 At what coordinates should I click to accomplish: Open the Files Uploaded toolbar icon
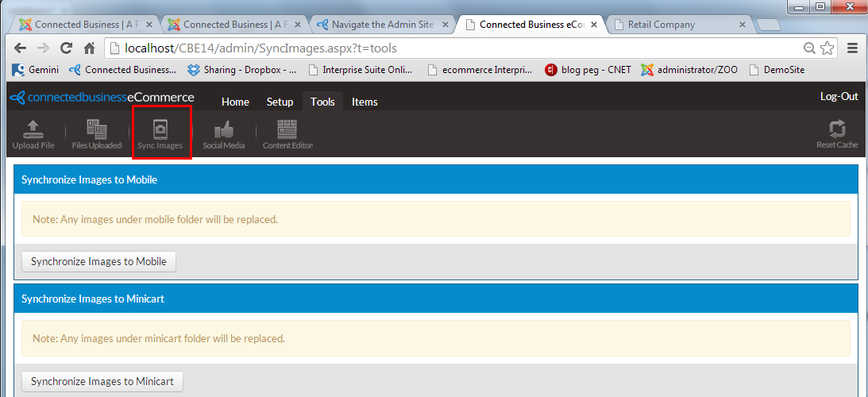(x=97, y=134)
